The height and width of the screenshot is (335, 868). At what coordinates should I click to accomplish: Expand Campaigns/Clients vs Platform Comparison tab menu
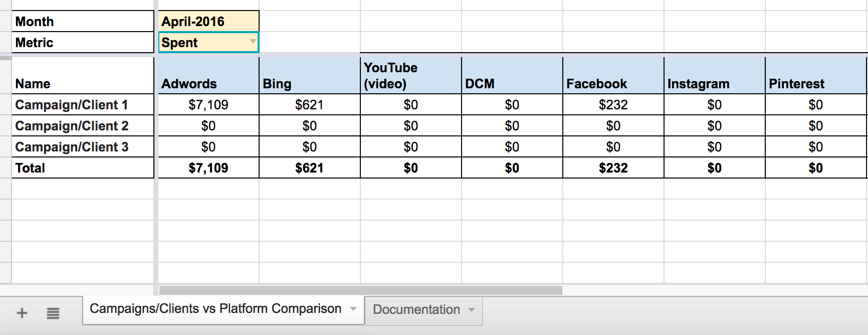[x=353, y=309]
